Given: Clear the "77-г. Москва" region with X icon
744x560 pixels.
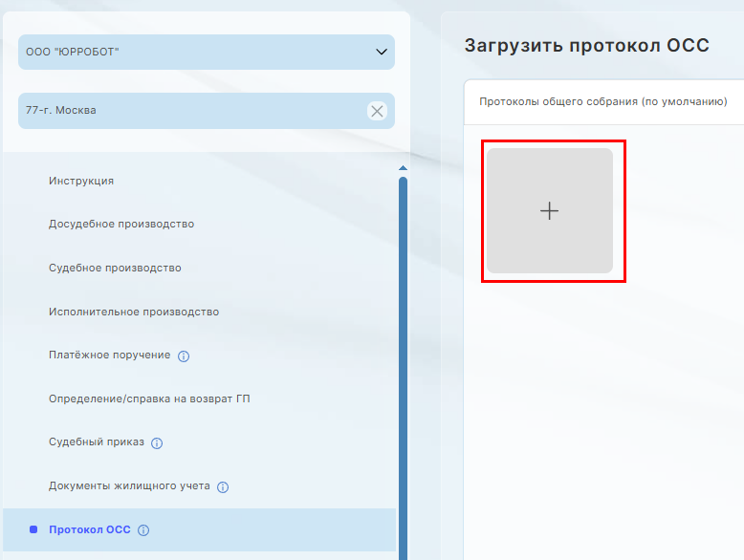Looking at the screenshot, I should [x=377, y=111].
